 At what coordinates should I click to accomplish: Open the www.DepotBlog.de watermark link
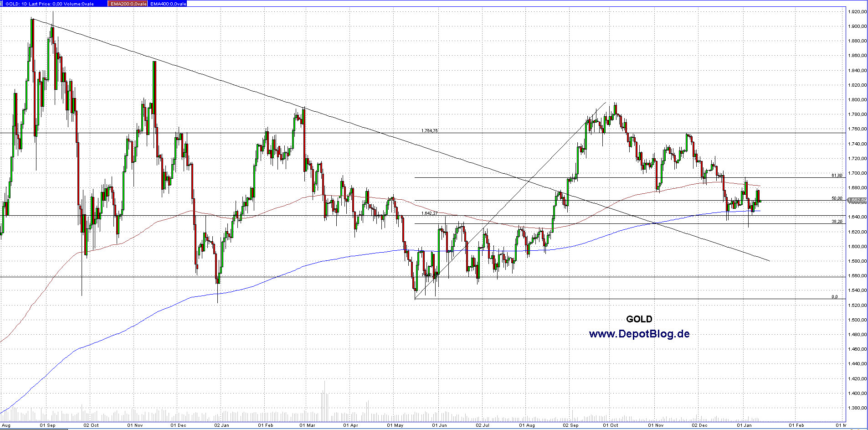click(639, 334)
